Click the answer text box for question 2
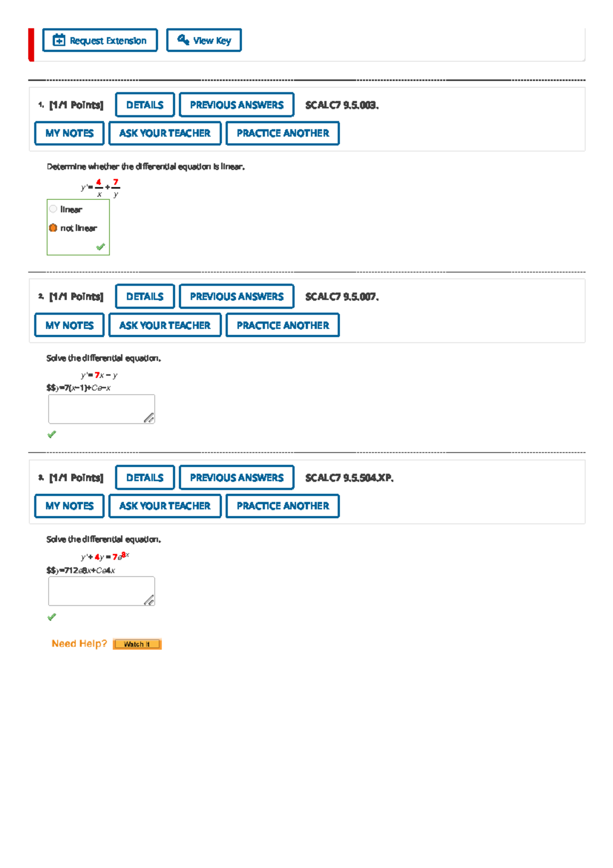Viewport: 613px width, 868px height. [97, 408]
